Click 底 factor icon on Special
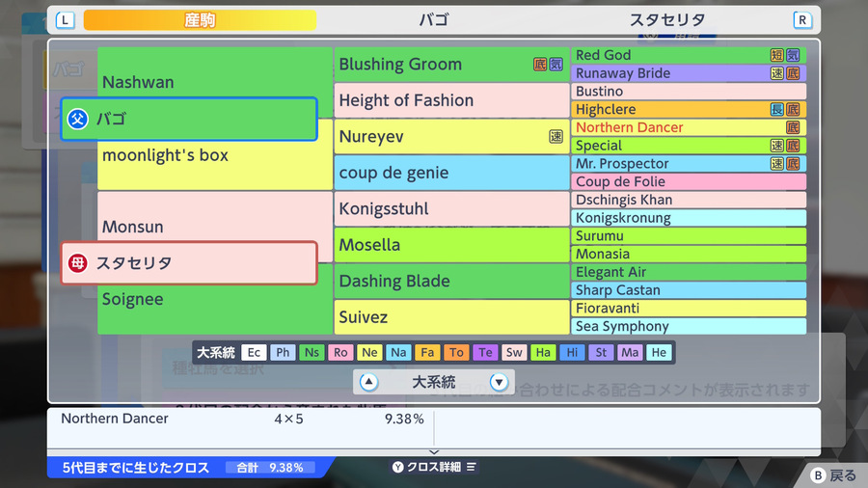The width and height of the screenshot is (868, 488). coord(793,146)
